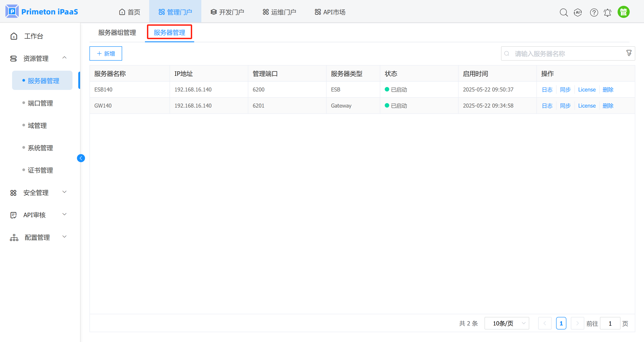The width and height of the screenshot is (644, 342).
Task: Expand the API审核 section
Action: [x=64, y=214]
